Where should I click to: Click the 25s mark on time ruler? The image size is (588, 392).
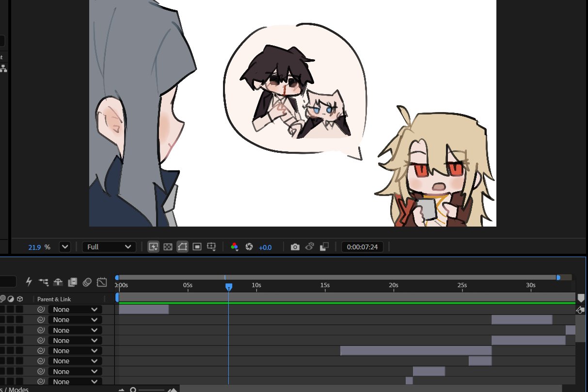(462, 285)
